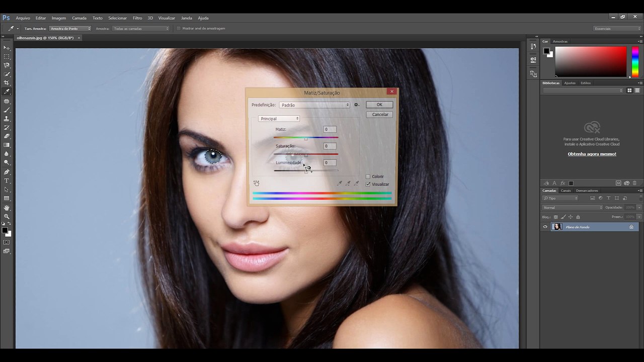The height and width of the screenshot is (362, 644).
Task: Click the delete trash icon in Libraries
Action: click(634, 183)
